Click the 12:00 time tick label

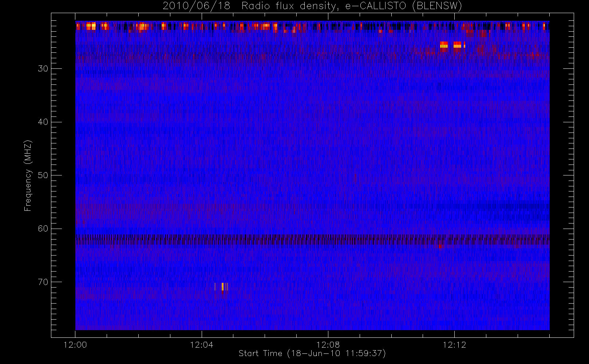click(75, 345)
